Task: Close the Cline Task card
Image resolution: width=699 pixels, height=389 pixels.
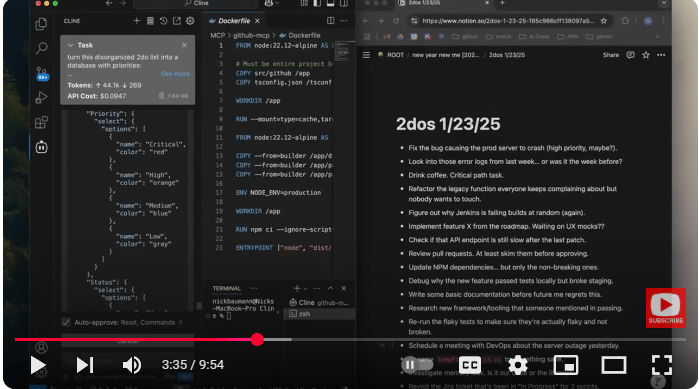Action: point(185,45)
